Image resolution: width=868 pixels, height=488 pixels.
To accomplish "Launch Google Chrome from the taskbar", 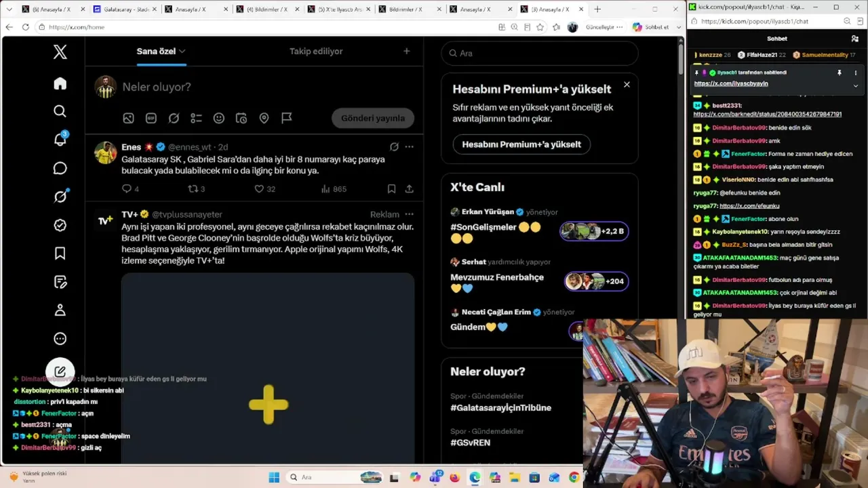I will [x=574, y=477].
